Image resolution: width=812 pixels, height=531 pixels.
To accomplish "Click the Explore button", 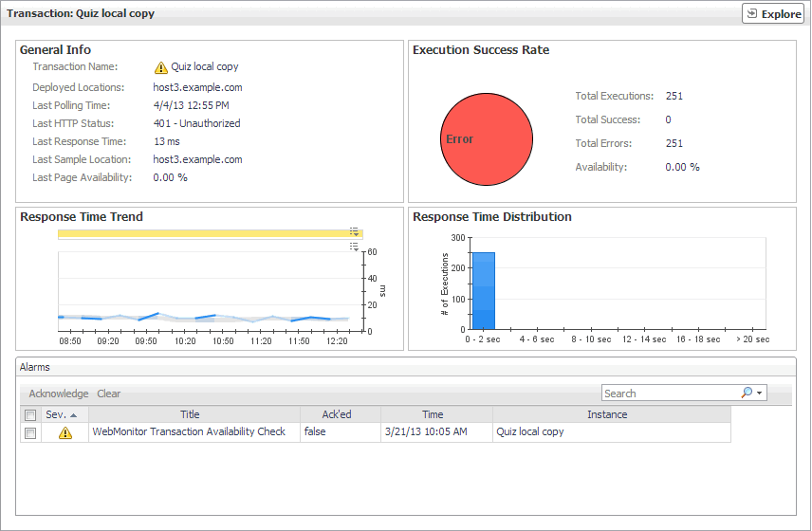I will 774,14.
